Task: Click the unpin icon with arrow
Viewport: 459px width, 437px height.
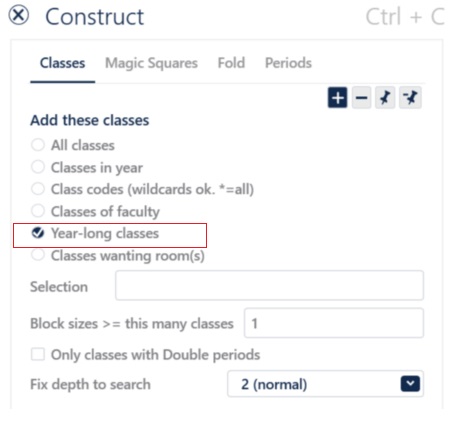Action: click(x=410, y=98)
